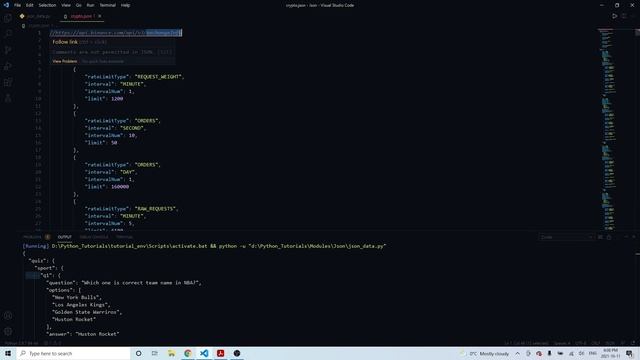The height and width of the screenshot is (360, 640).
Task: Open the output channel dropdown
Action: (x=566, y=237)
